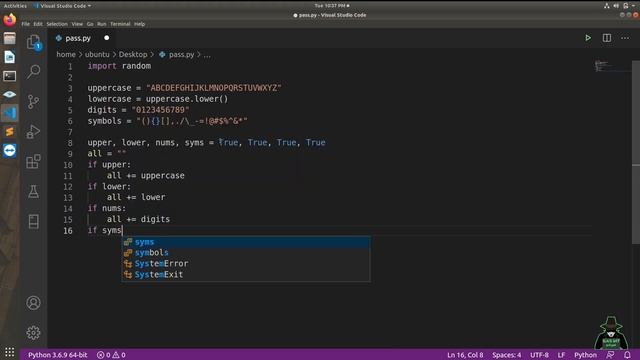The width and height of the screenshot is (640, 360).
Task: Click Desktop in breadcrumb path
Action: pyautogui.click(x=133, y=54)
